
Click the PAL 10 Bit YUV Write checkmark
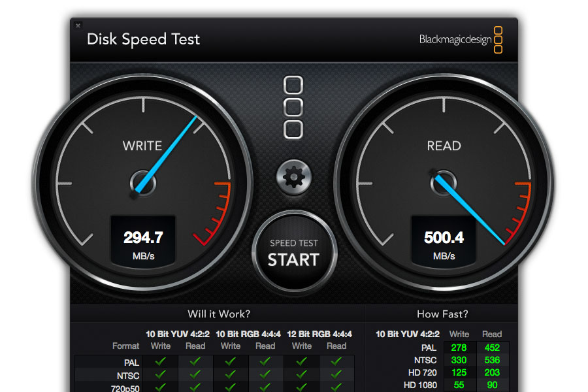pyautogui.click(x=161, y=361)
